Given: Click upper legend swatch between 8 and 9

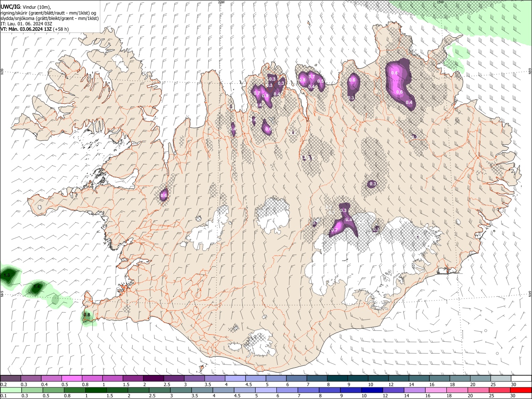Looking at the screenshot, I should tap(337, 378).
